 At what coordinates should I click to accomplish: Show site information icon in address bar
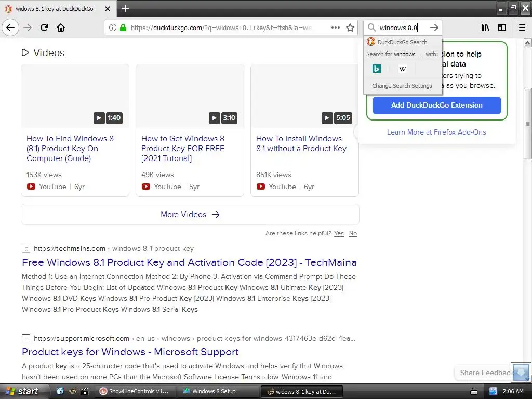(112, 28)
